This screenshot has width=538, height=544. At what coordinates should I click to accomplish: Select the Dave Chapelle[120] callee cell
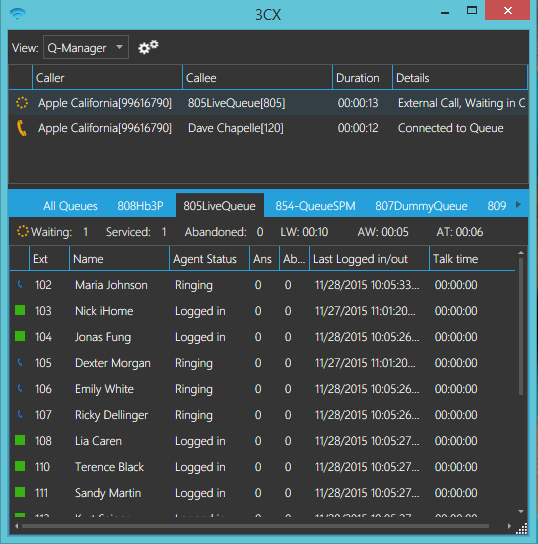[x=236, y=128]
